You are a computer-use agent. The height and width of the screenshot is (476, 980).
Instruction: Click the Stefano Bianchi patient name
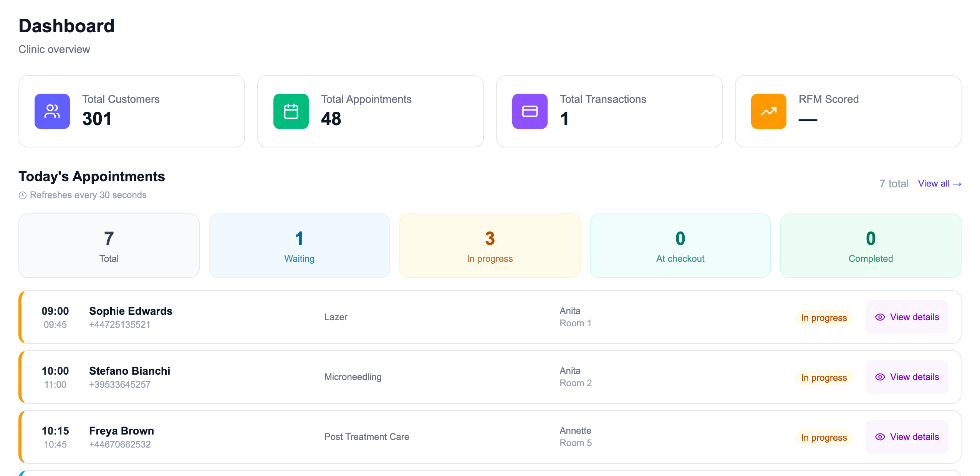(130, 371)
